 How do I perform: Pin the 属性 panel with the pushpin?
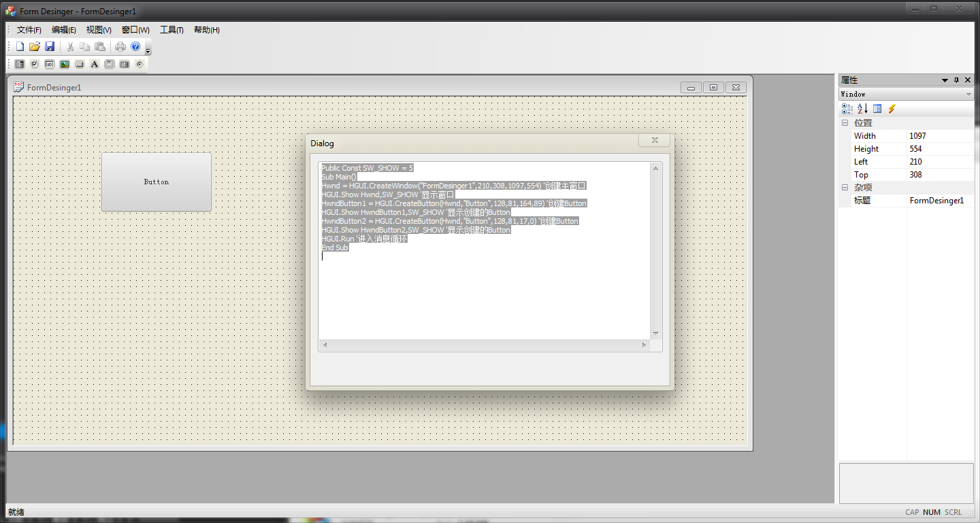click(x=956, y=80)
